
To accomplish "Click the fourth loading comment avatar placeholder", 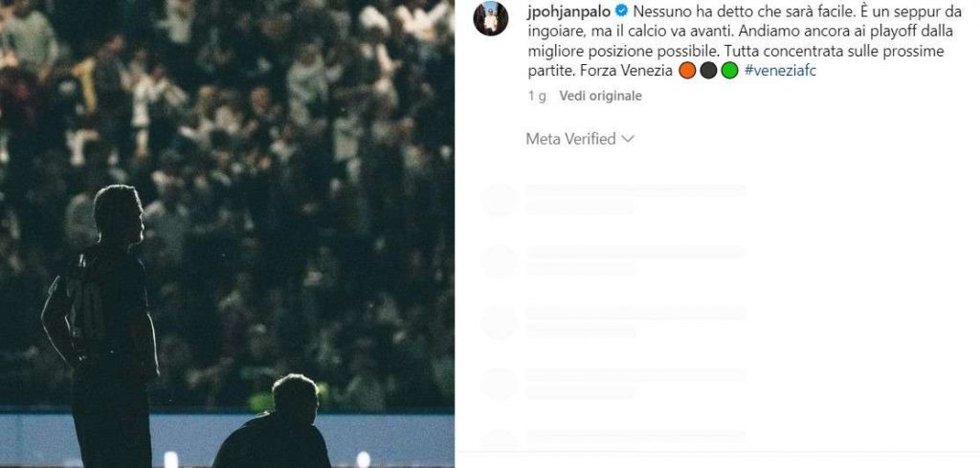I will point(500,384).
